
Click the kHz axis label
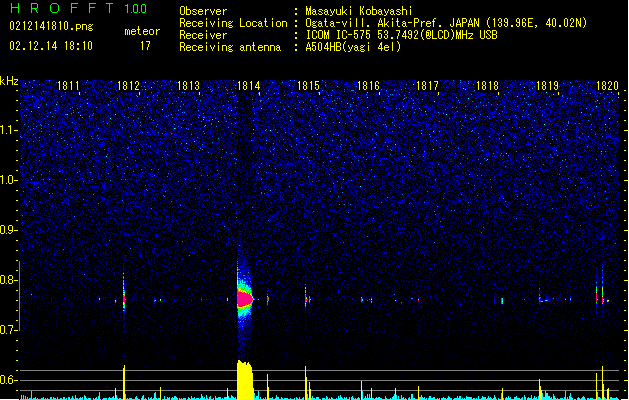9,81
